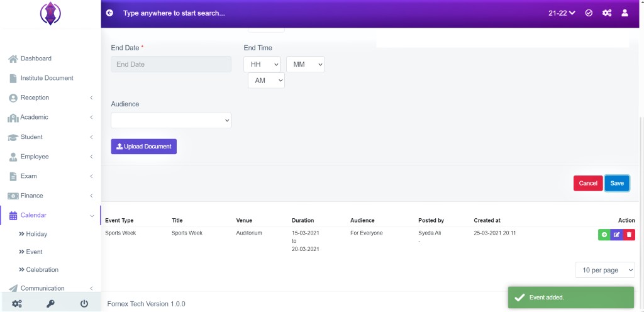
Task: Expand the Exam menu chevron
Action: pos(91,176)
